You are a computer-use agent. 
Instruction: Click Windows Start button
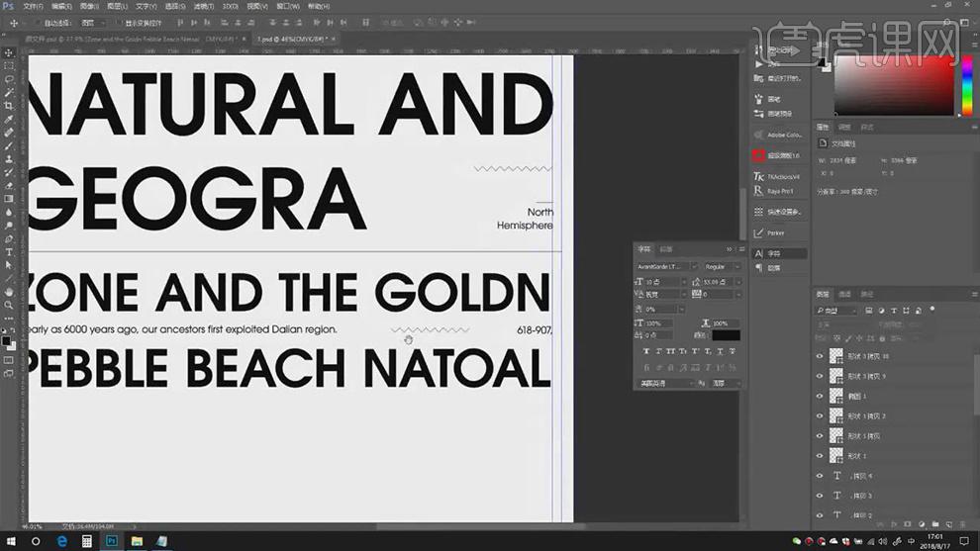coord(11,541)
